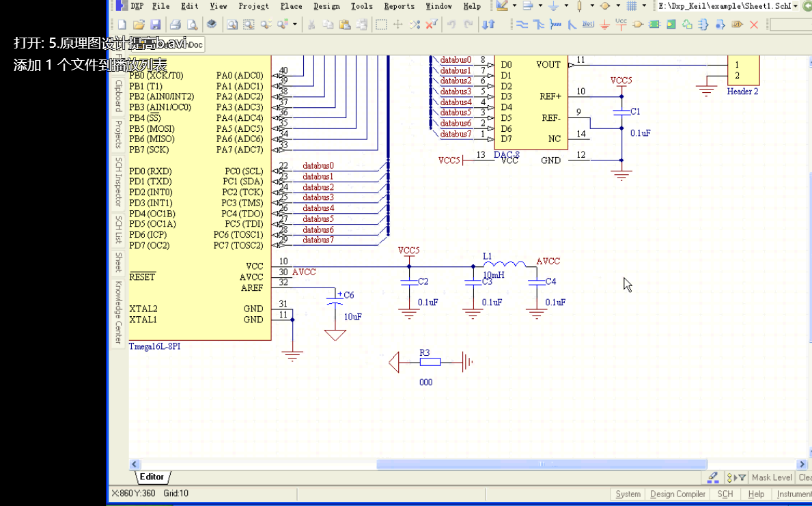Viewport: 812px width, 506px height.
Task: Click the pen icon in status bar
Action: pos(713,477)
